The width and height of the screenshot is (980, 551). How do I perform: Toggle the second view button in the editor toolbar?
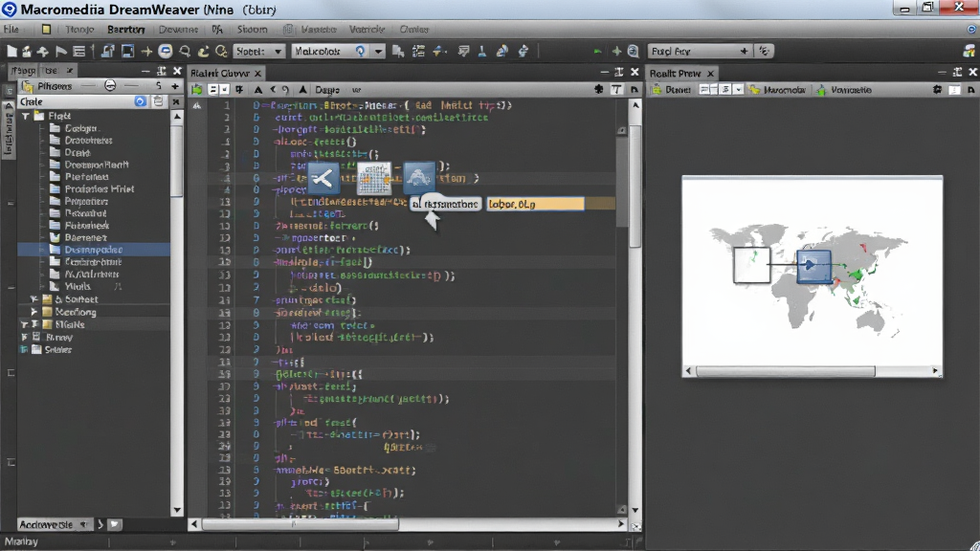pos(224,90)
